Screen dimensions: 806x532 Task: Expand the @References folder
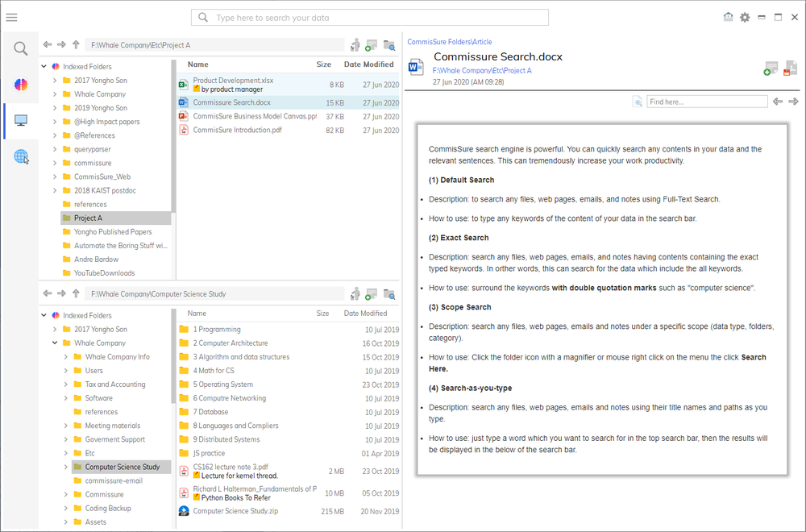click(x=55, y=135)
